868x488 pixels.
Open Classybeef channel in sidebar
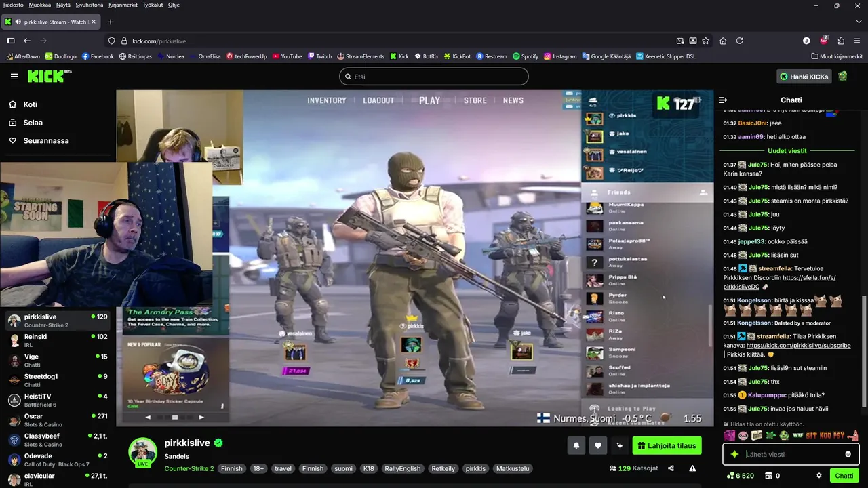tap(58, 440)
